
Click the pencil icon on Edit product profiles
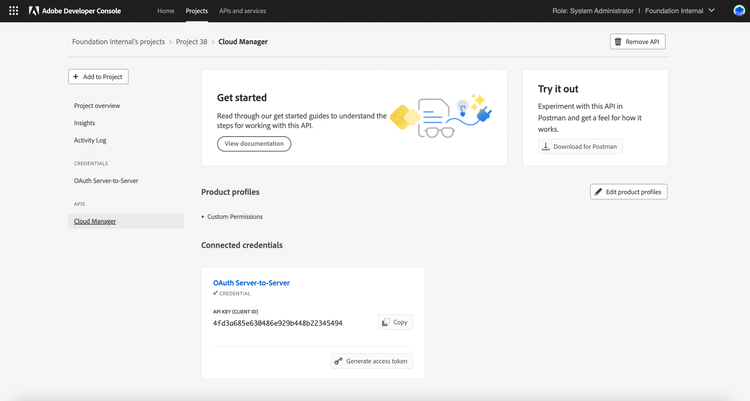598,192
